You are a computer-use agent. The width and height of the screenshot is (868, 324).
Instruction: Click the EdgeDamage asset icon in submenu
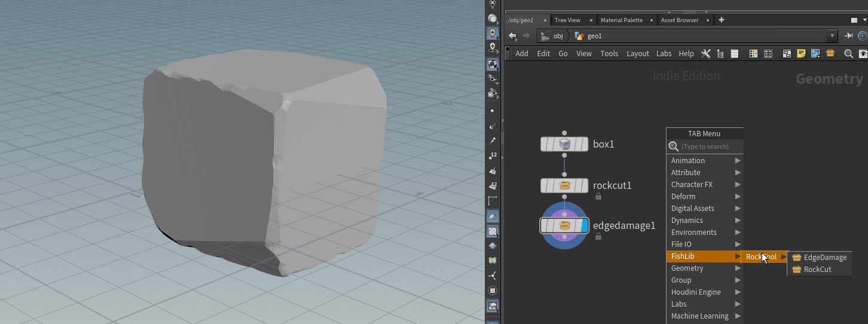pyautogui.click(x=796, y=258)
